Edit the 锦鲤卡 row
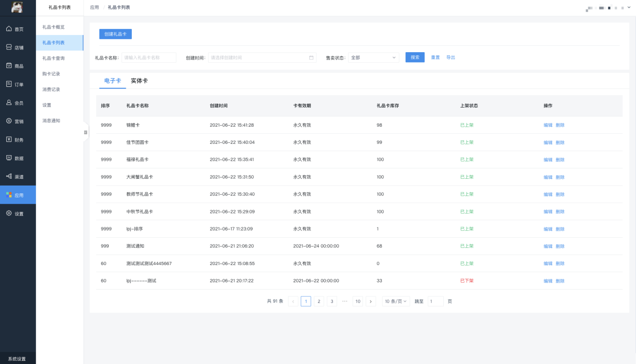Viewport: 636px width, 364px height. tap(548, 125)
